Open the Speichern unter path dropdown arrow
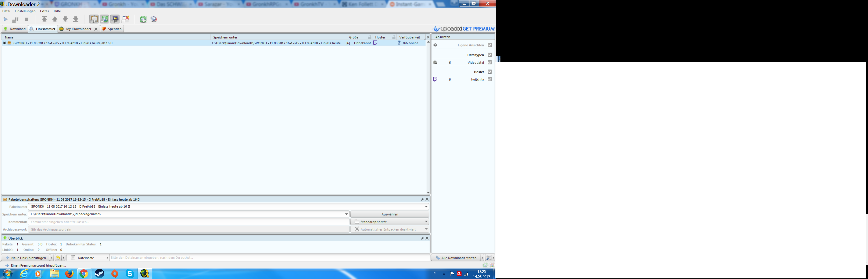 coord(346,214)
